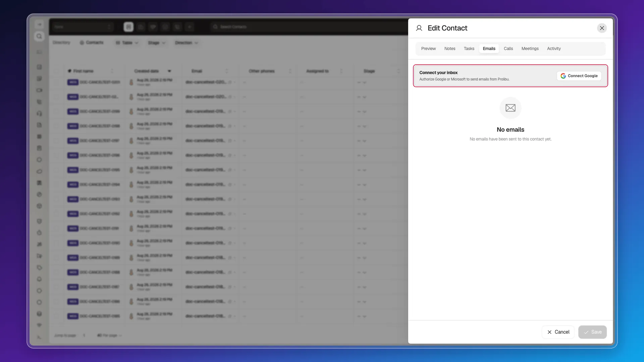Screen dimensions: 644x362
Task: Click the Connect Google button
Action: (579, 76)
